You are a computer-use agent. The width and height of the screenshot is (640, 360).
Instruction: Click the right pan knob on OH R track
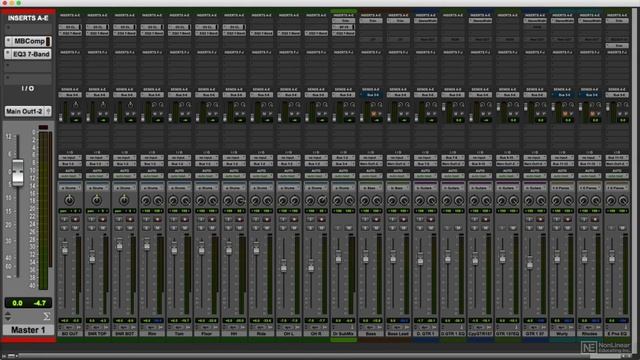(322, 200)
